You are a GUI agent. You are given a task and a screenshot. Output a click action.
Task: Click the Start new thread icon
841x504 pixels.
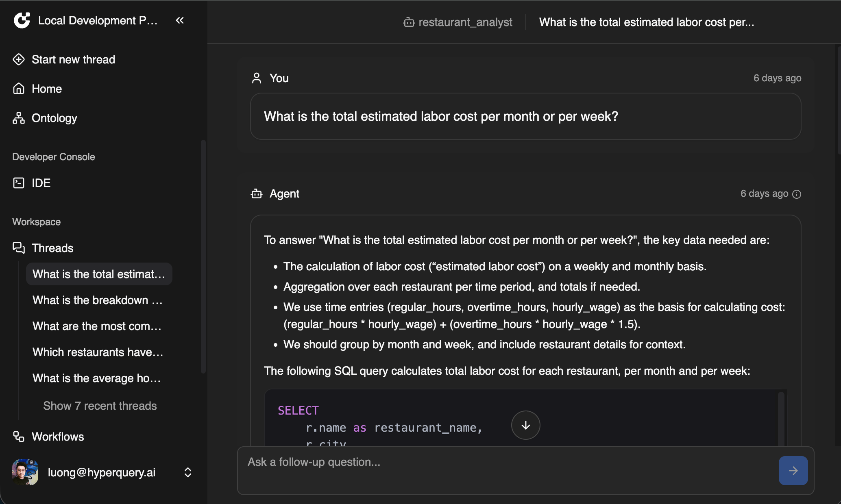[19, 59]
